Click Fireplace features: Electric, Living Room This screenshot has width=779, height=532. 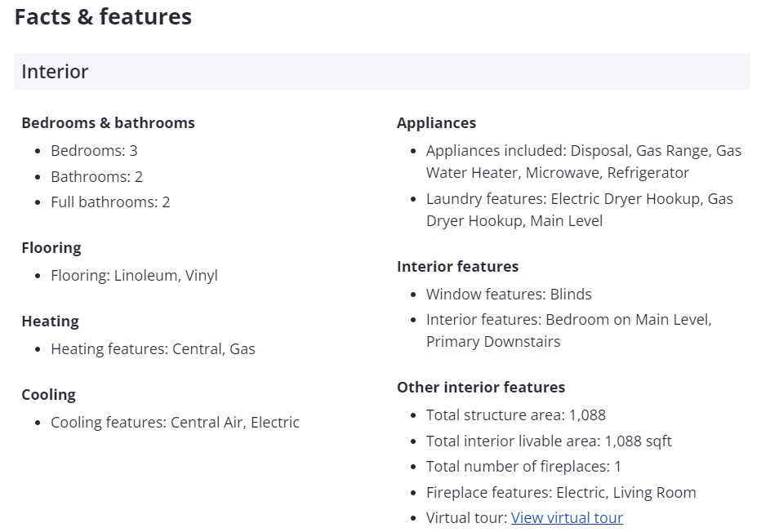561,492
